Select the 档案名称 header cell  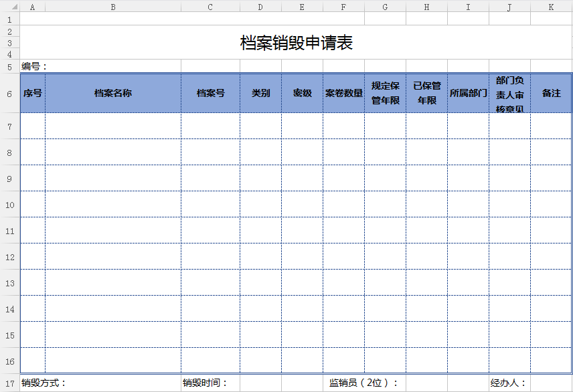(112, 93)
